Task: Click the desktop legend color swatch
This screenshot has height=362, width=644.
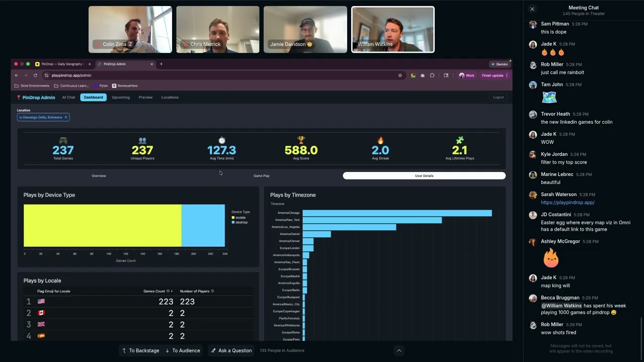Action: tap(233, 222)
